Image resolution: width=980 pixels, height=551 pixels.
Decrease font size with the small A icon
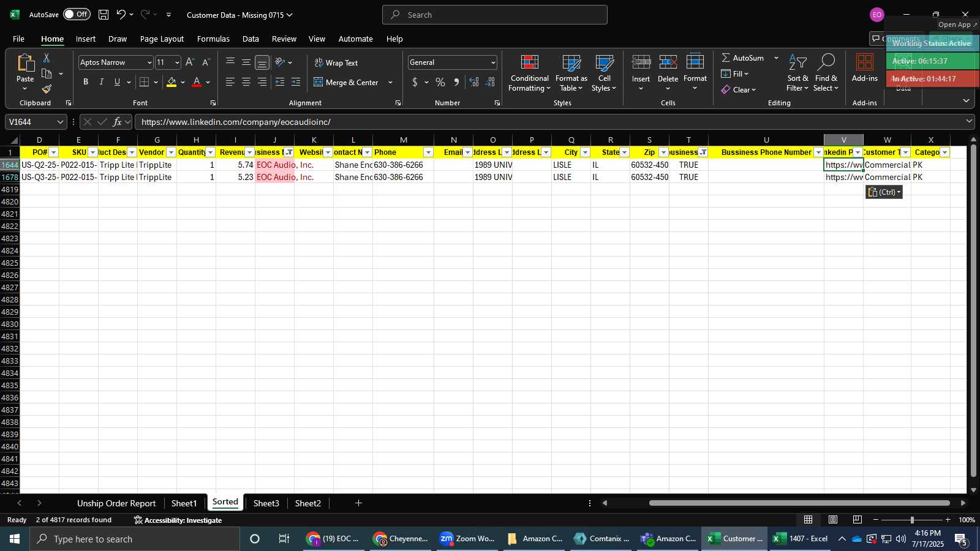[206, 62]
